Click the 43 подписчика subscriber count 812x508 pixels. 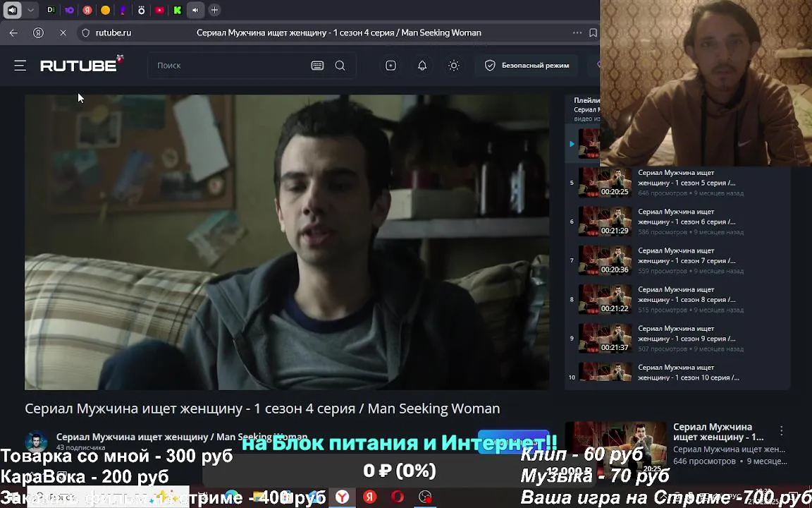pyautogui.click(x=81, y=447)
